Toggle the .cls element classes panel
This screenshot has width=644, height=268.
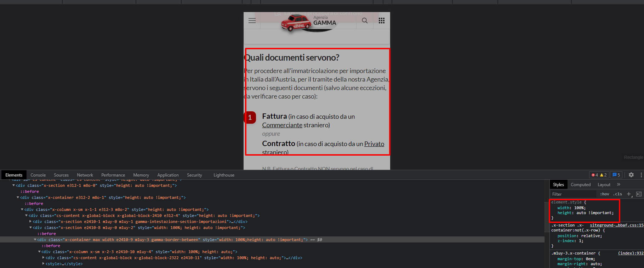point(617,194)
